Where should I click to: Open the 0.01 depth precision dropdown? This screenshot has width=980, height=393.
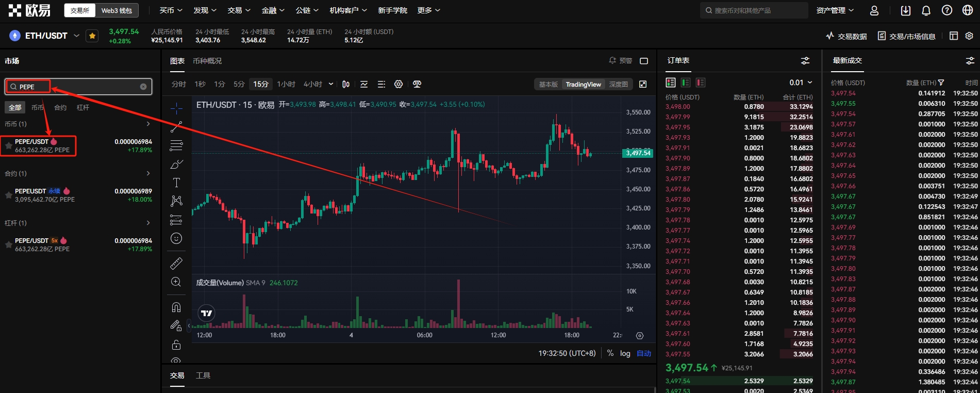(x=801, y=83)
